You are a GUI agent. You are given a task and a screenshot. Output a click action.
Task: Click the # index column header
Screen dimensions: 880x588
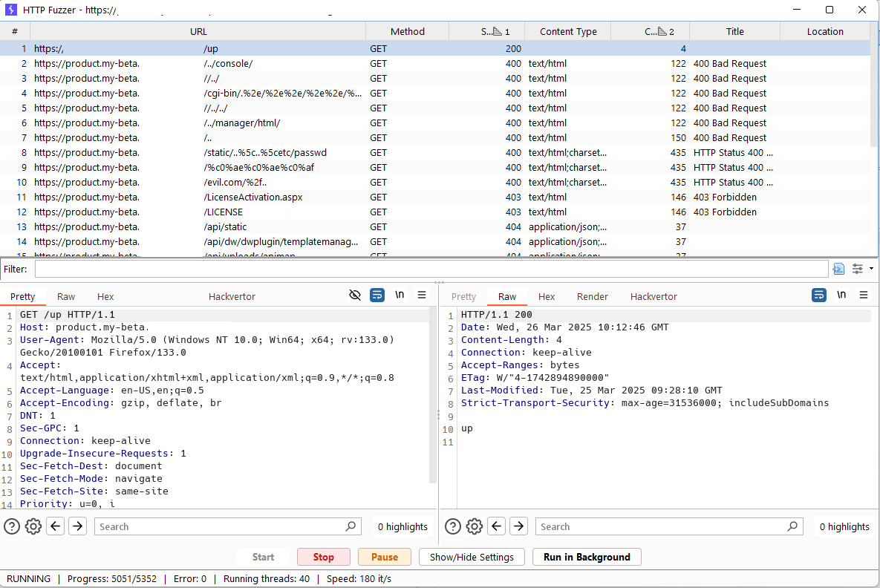15,31
